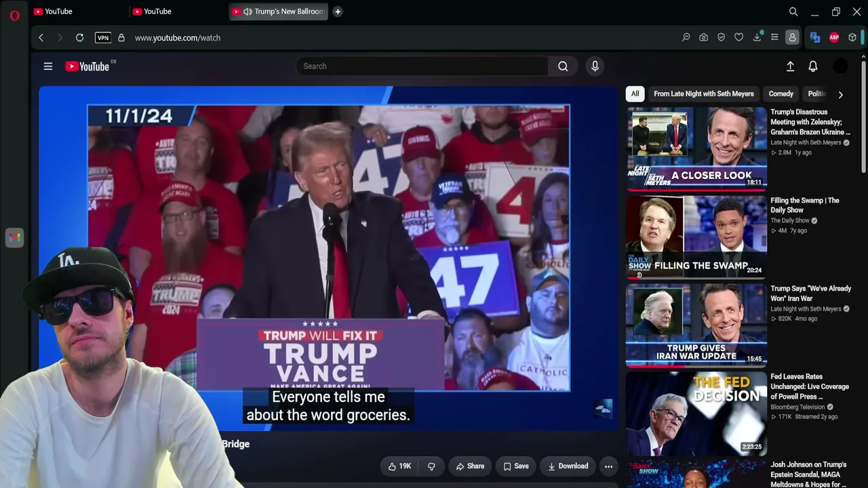Open a new browser tab
868x488 pixels.
(338, 12)
